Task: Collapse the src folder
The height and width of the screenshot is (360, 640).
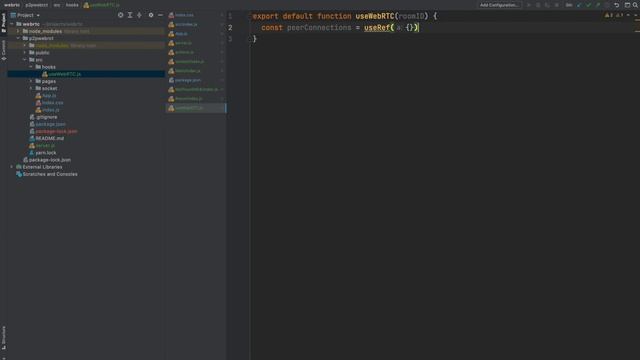Action: [x=25, y=60]
